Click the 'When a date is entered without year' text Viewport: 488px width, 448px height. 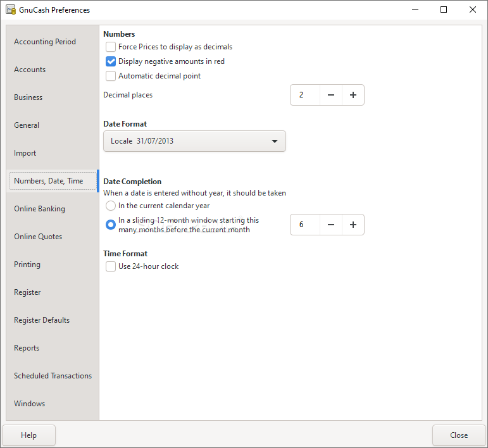pyautogui.click(x=194, y=193)
